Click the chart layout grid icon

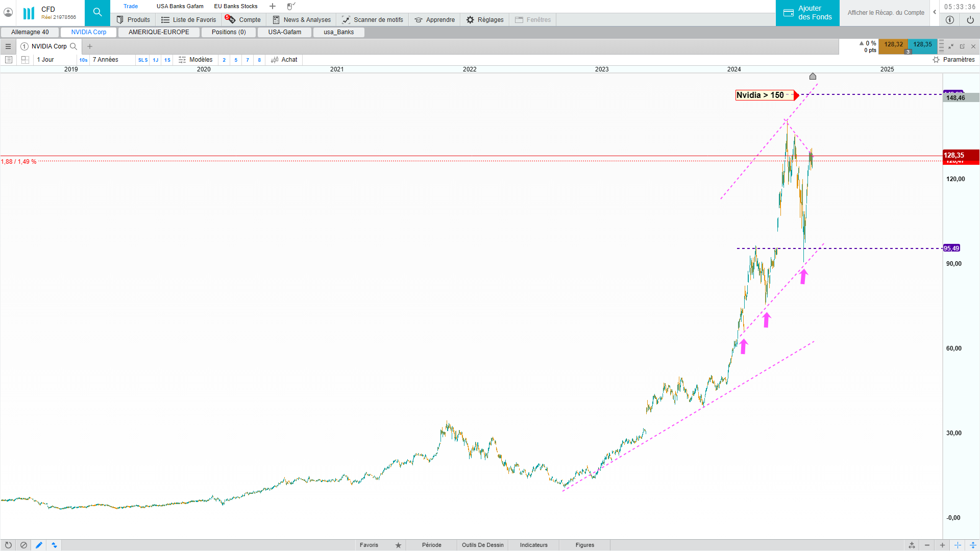[x=25, y=60]
